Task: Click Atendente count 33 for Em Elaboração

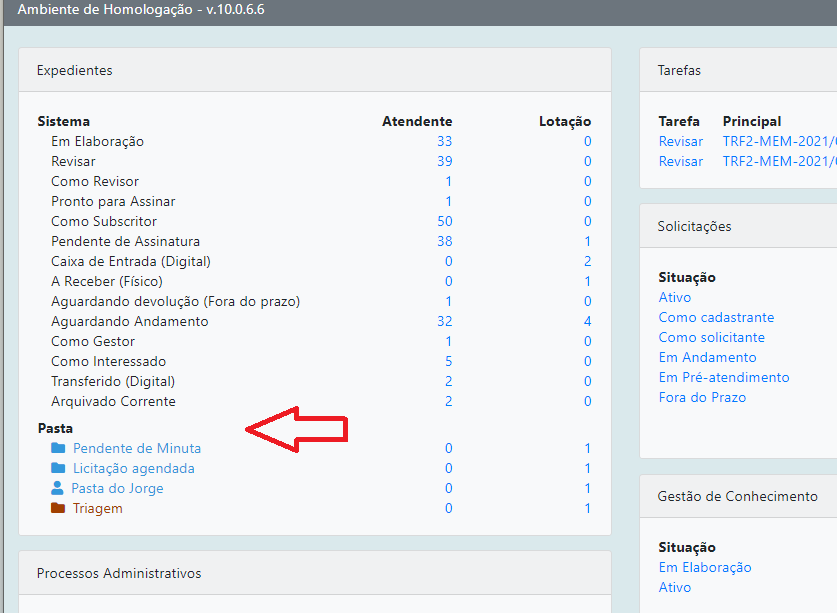Action: (x=444, y=141)
